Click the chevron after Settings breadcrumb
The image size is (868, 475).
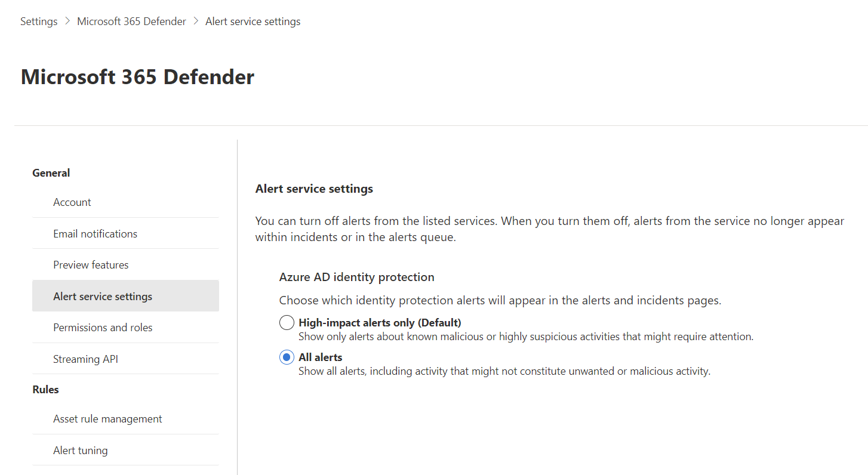(67, 21)
